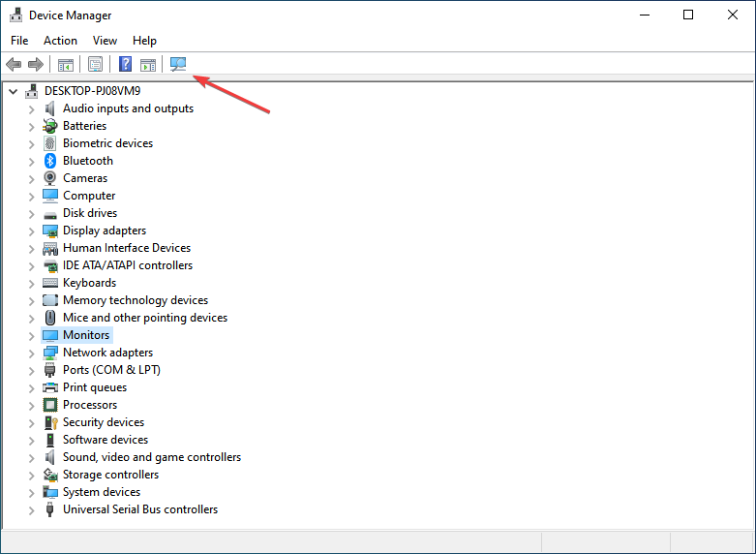Click the Keyboards category icon
This screenshot has height=554, width=756.
(x=50, y=283)
